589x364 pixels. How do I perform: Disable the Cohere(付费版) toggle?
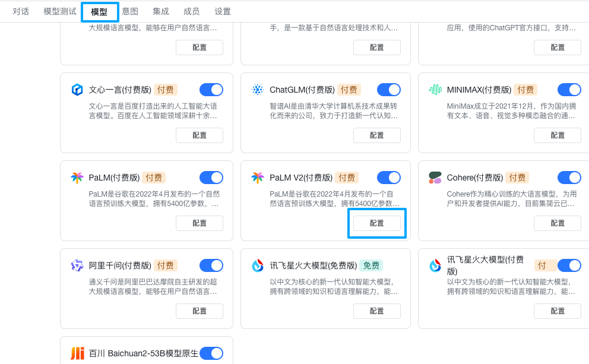click(x=569, y=178)
